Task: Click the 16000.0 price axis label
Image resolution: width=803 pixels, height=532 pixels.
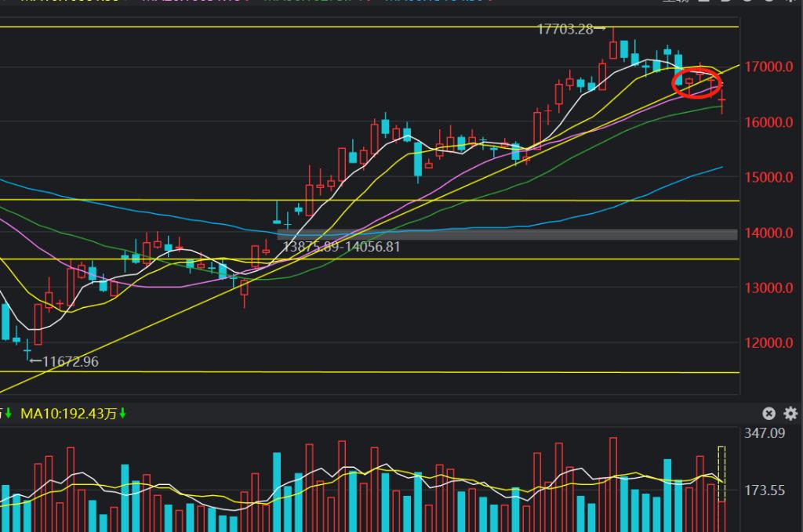Action: pyautogui.click(x=769, y=122)
